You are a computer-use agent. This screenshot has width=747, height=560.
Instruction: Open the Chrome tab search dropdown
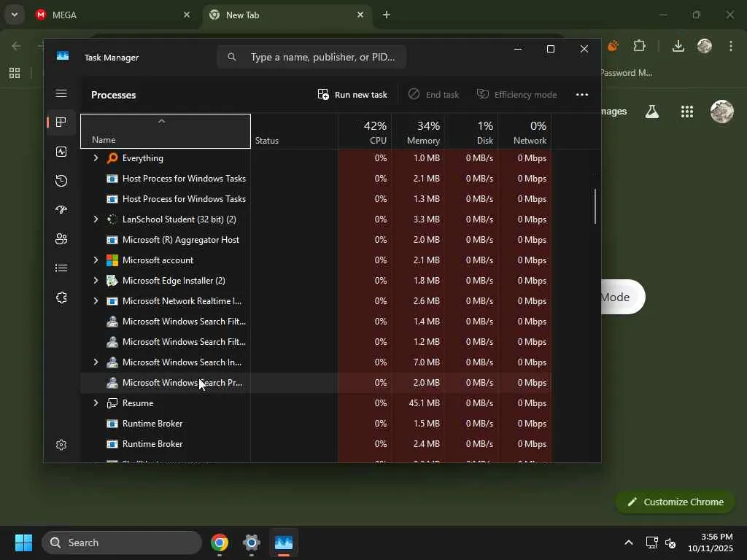point(15,15)
